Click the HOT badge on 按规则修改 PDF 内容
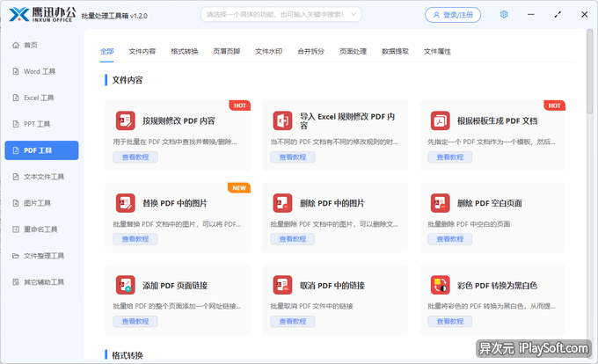Viewport: 598px width, 364px height. pos(240,106)
